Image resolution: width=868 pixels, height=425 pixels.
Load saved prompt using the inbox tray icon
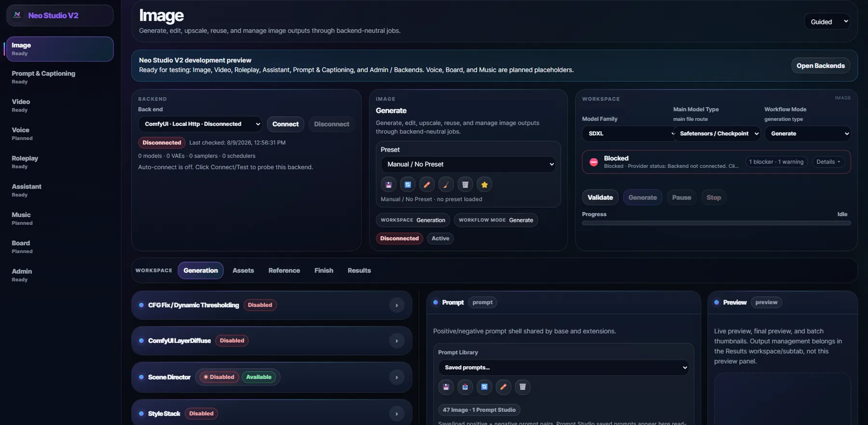(x=465, y=387)
